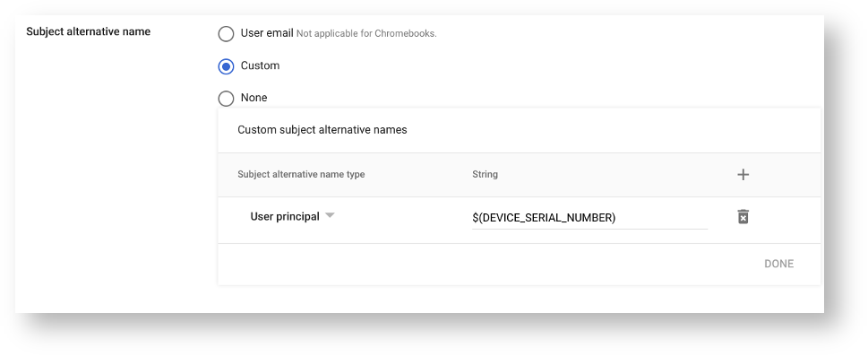Screen dimensions: 868x356
Task: Click the DONE button
Action: tap(779, 264)
